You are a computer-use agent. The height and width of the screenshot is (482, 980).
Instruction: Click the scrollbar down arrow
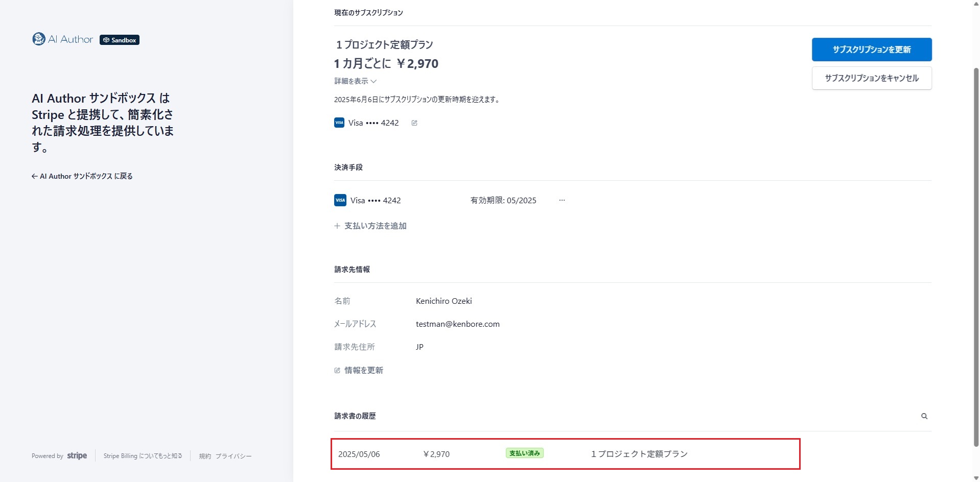click(x=976, y=478)
